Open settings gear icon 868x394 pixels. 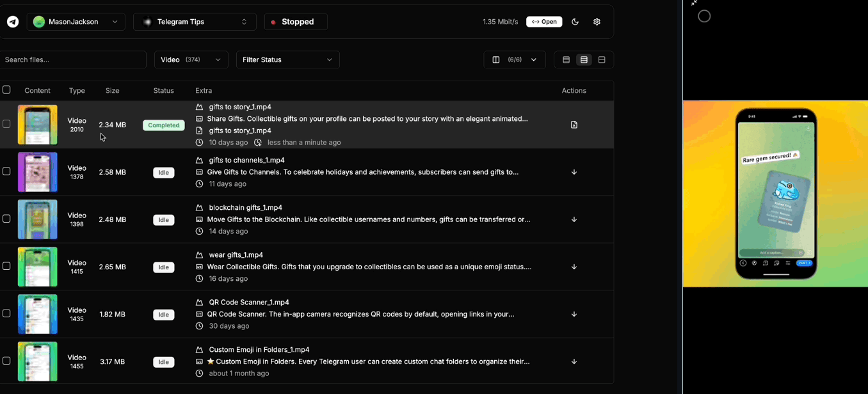pyautogui.click(x=597, y=22)
